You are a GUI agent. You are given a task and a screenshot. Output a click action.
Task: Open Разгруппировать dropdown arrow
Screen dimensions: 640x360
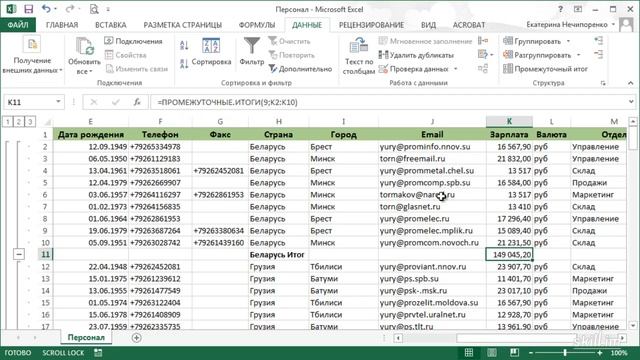tap(578, 55)
